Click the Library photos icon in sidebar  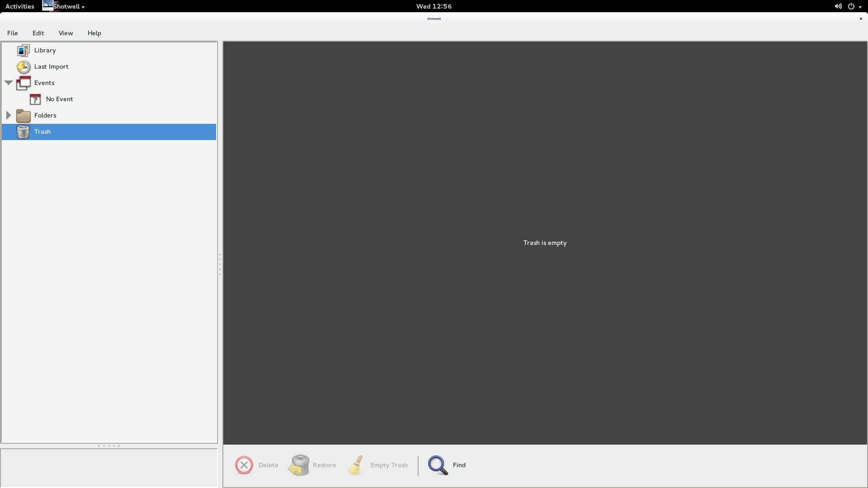23,51
